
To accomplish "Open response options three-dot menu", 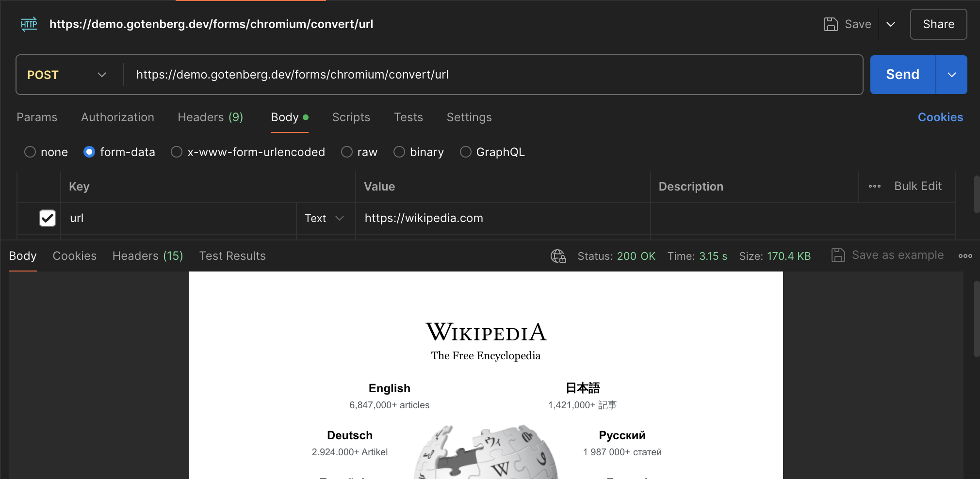I will [x=965, y=256].
